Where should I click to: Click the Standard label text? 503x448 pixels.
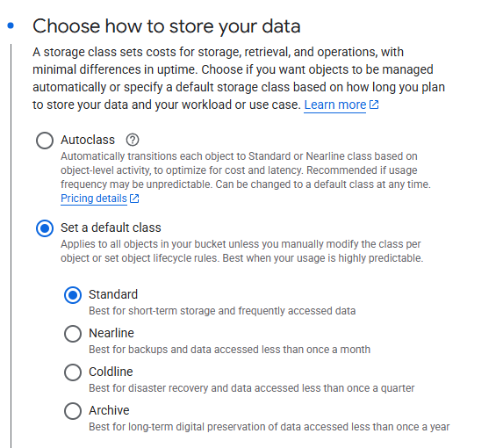click(113, 294)
